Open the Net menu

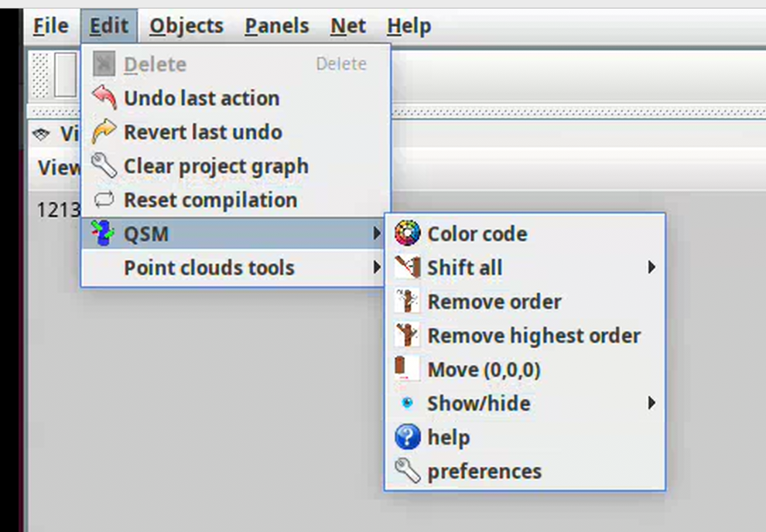tap(348, 26)
